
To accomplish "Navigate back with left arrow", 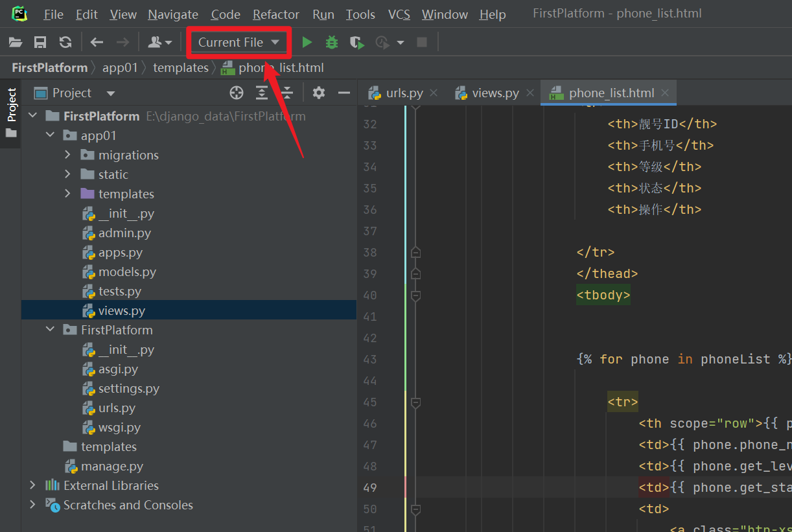I will click(97, 43).
